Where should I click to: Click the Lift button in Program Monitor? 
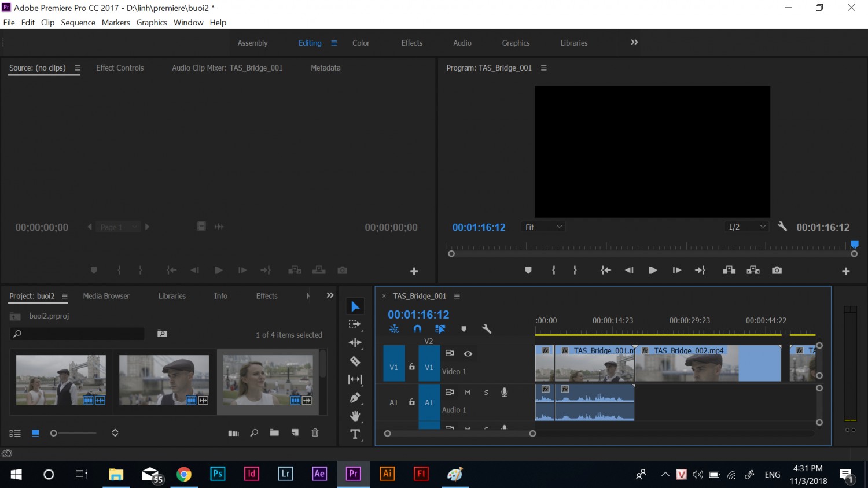729,270
